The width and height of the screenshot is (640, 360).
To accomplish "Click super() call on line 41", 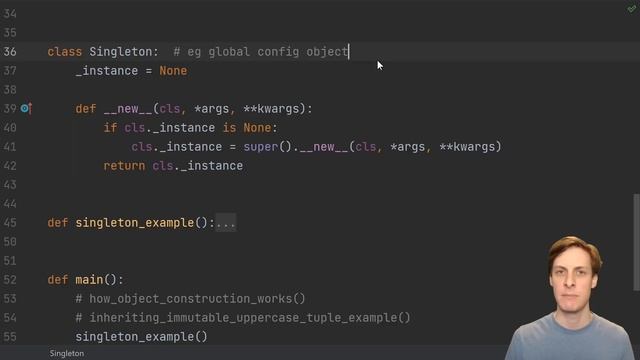I will tap(268, 147).
